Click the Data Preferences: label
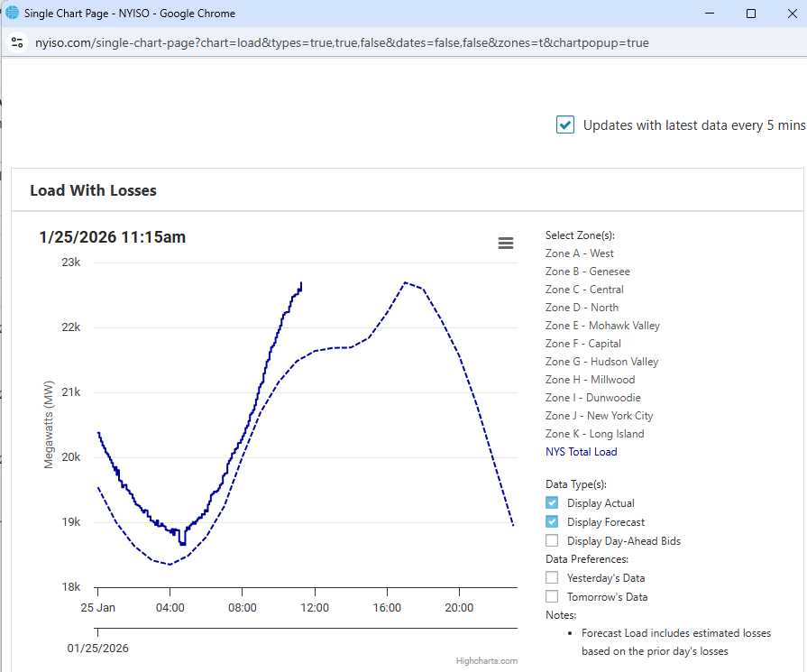 click(x=587, y=558)
